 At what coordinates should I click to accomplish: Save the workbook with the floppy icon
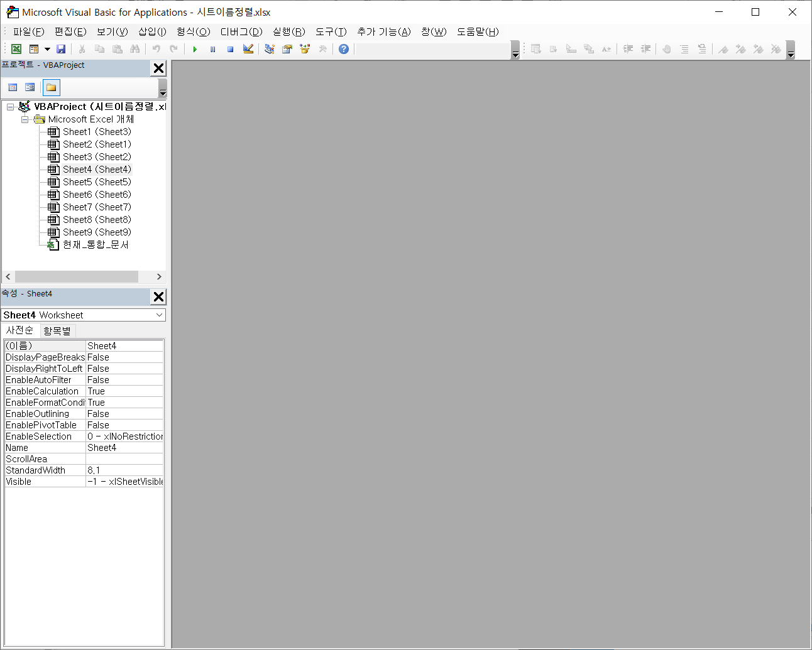click(x=61, y=49)
